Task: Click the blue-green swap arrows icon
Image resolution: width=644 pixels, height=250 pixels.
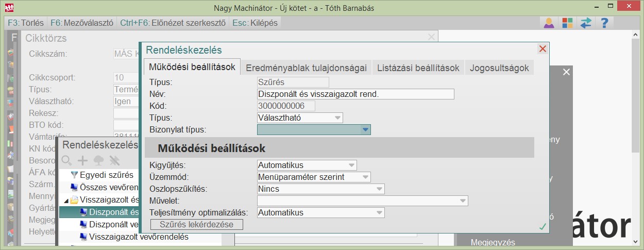Action: click(x=586, y=23)
